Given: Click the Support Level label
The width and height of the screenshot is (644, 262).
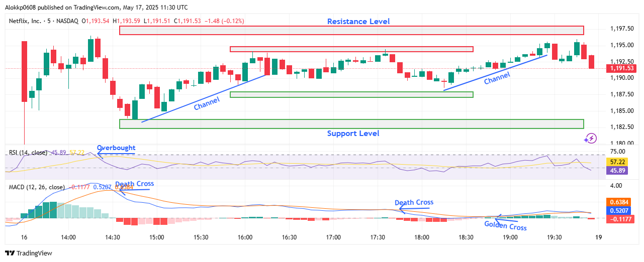Looking at the screenshot, I should [x=353, y=134].
